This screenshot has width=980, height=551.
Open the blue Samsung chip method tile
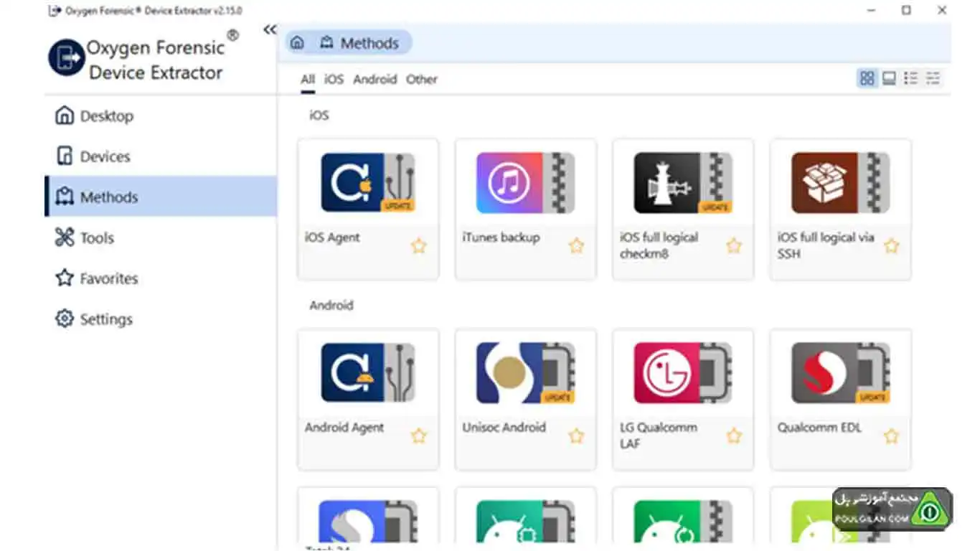coord(368,518)
